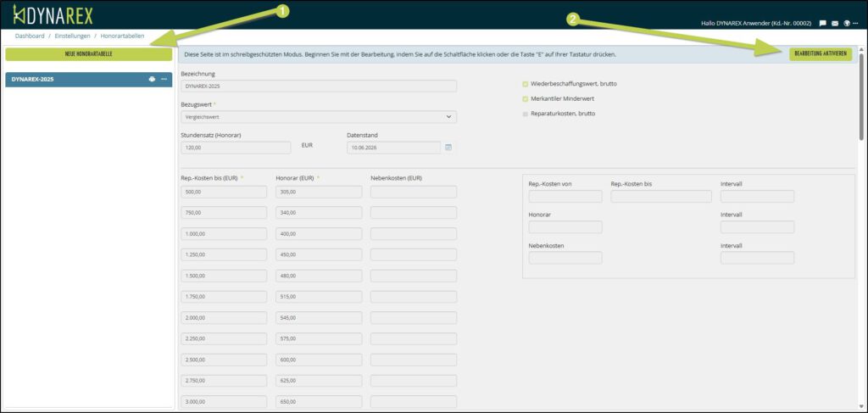
Task: Click Intervall field beside Rep.-Kosten bis
Action: click(x=757, y=197)
